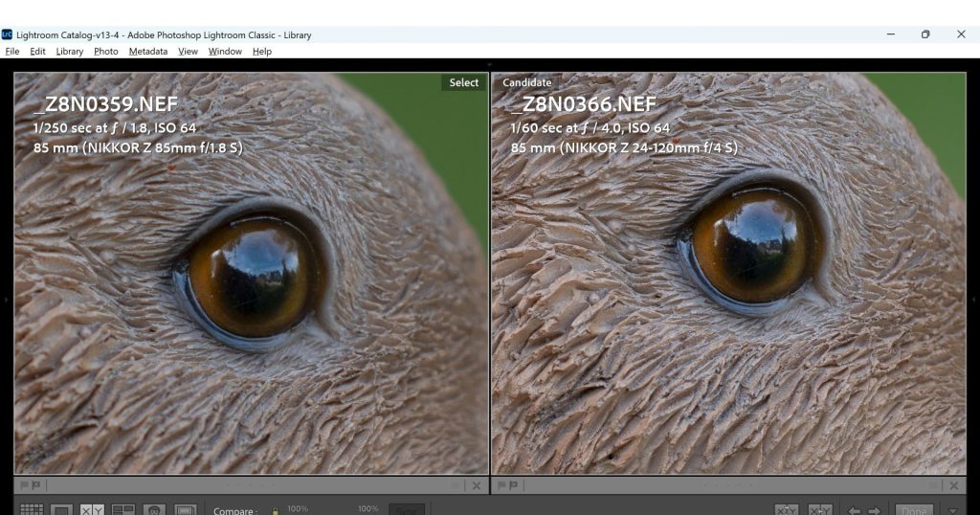Image resolution: width=980 pixels, height=515 pixels.
Task: Flag the Select photo as picked
Action: pyautogui.click(x=24, y=485)
